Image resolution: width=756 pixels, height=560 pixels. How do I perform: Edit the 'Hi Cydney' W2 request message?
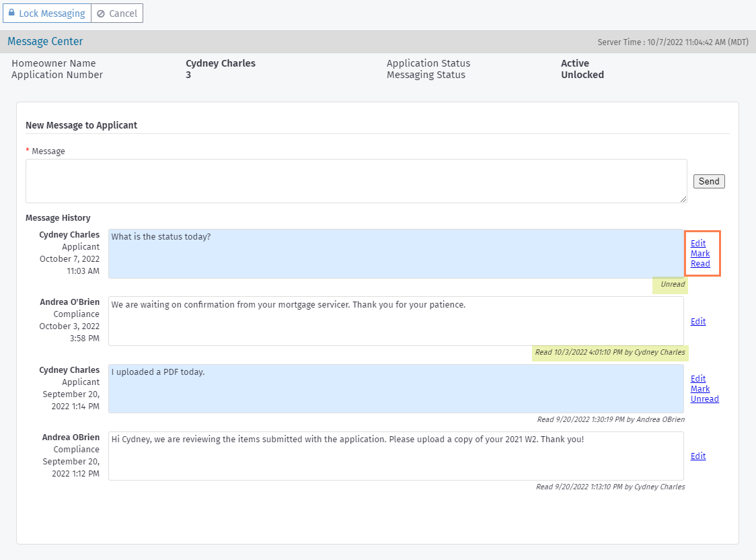(697, 456)
